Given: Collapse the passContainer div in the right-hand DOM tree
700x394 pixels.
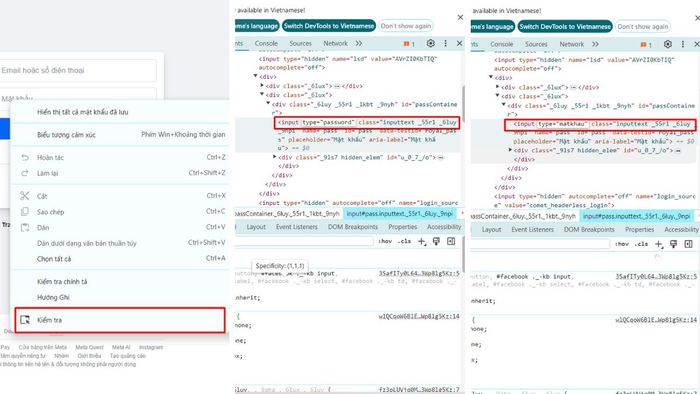Looking at the screenshot, I should coord(504,105).
